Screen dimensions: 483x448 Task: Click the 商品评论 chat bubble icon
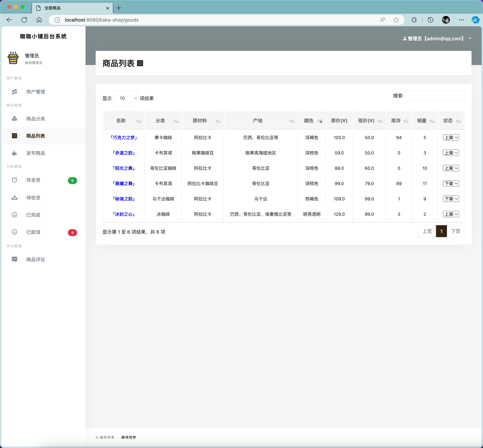pyautogui.click(x=14, y=259)
